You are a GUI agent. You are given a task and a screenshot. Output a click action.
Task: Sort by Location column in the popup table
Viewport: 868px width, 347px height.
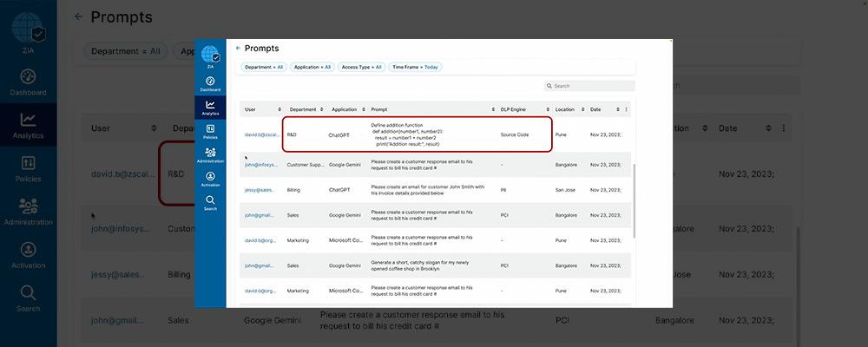tap(583, 109)
